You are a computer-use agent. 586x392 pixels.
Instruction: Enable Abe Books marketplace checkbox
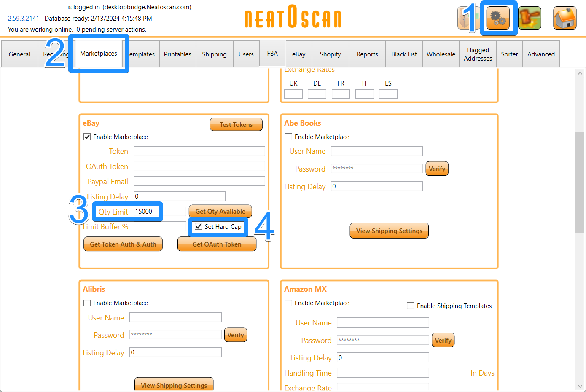point(288,137)
